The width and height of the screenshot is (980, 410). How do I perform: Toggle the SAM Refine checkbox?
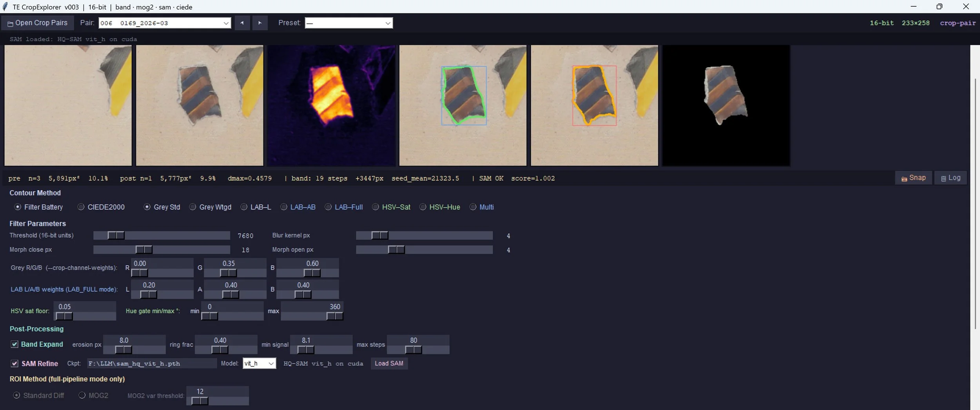tap(15, 363)
